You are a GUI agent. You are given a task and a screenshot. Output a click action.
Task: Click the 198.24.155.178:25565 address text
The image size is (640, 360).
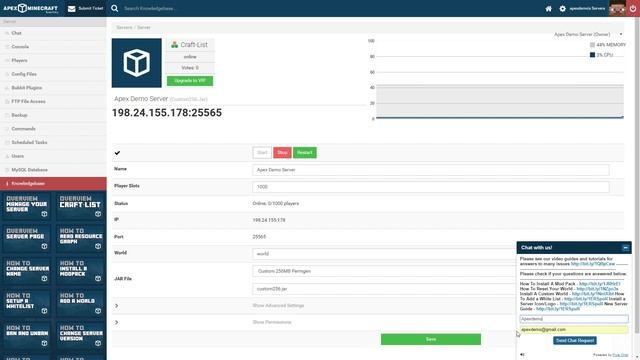tap(167, 113)
